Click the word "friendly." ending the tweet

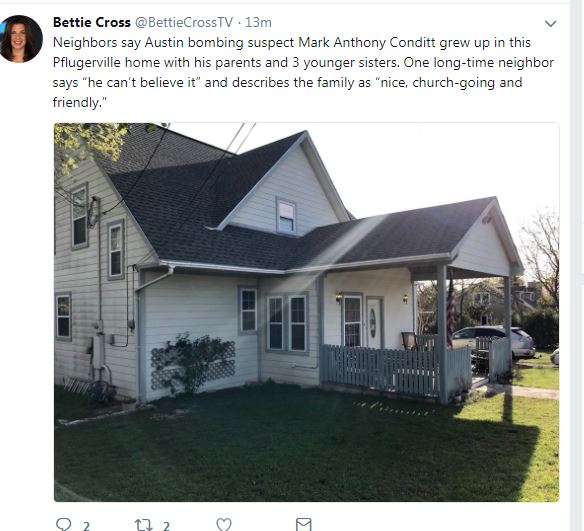pos(80,102)
